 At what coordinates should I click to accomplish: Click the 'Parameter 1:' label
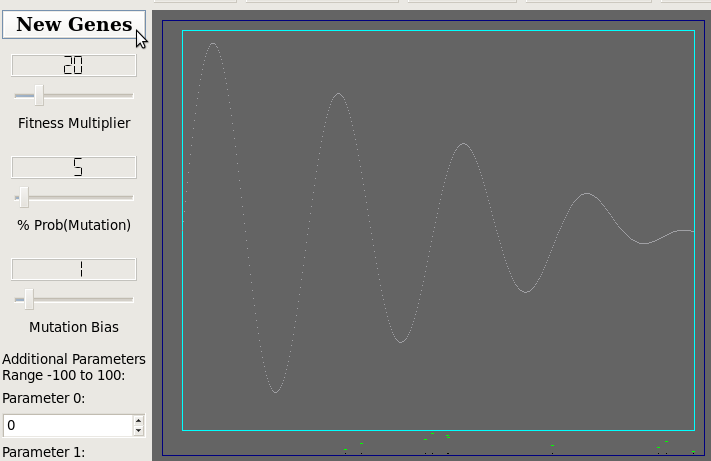44,452
